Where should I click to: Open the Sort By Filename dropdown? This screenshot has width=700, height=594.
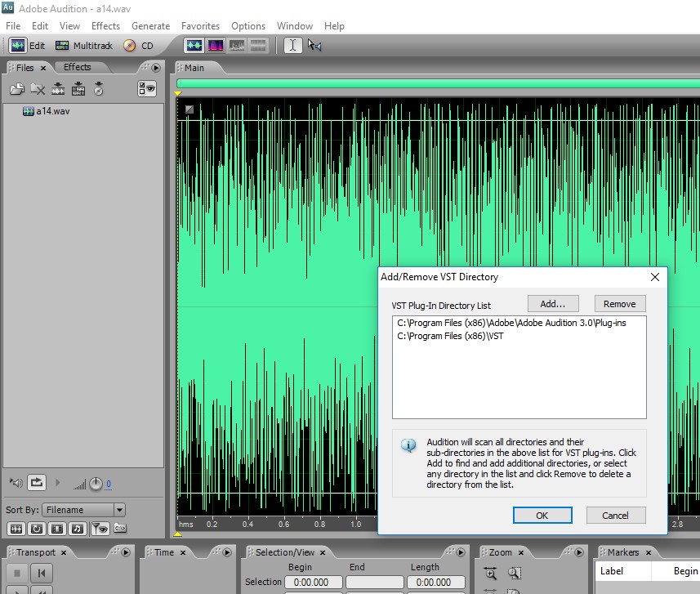[83, 510]
